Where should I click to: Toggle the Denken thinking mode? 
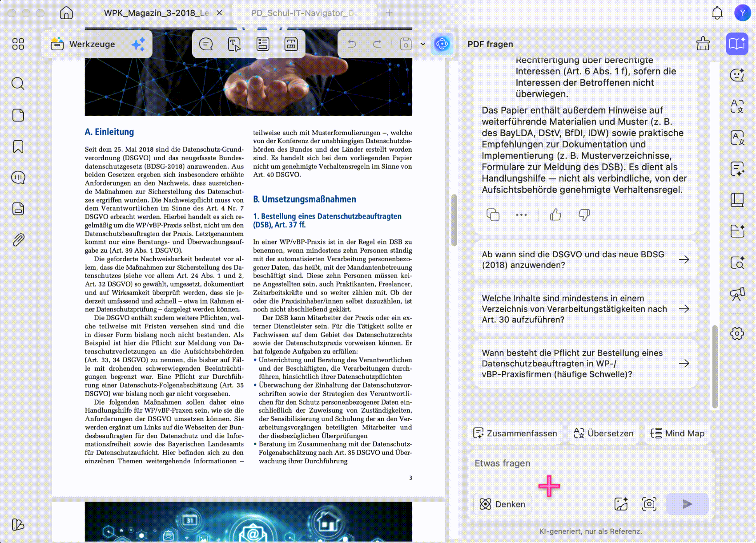click(x=503, y=504)
